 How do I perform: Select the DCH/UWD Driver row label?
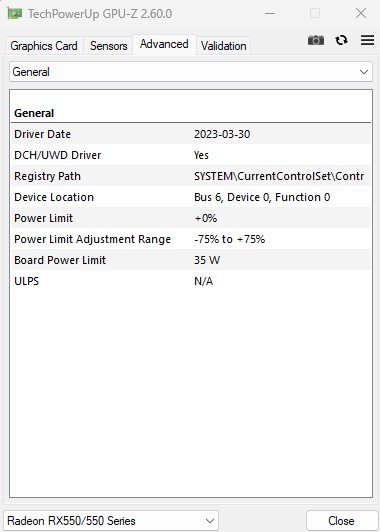(58, 155)
